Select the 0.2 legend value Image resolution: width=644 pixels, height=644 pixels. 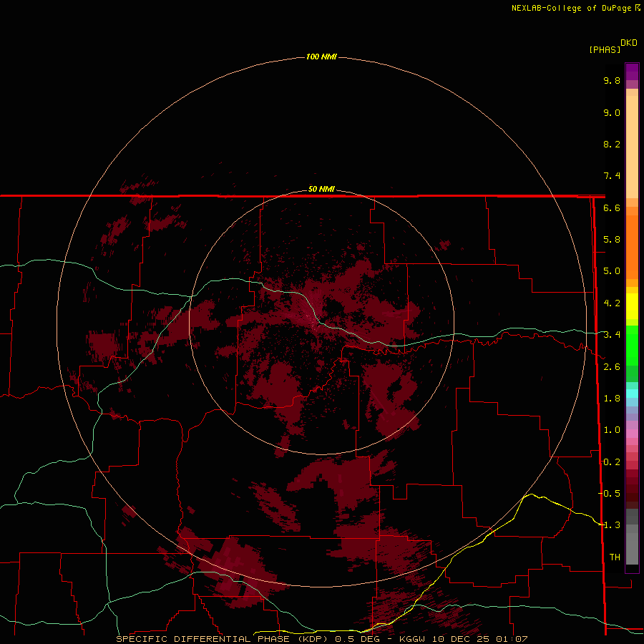(612, 462)
